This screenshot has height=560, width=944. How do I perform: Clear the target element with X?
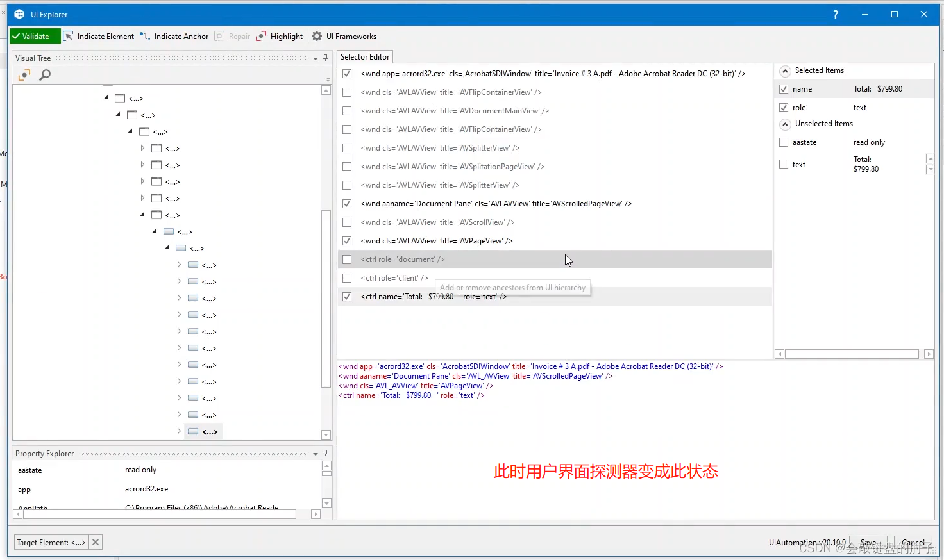[x=96, y=542]
